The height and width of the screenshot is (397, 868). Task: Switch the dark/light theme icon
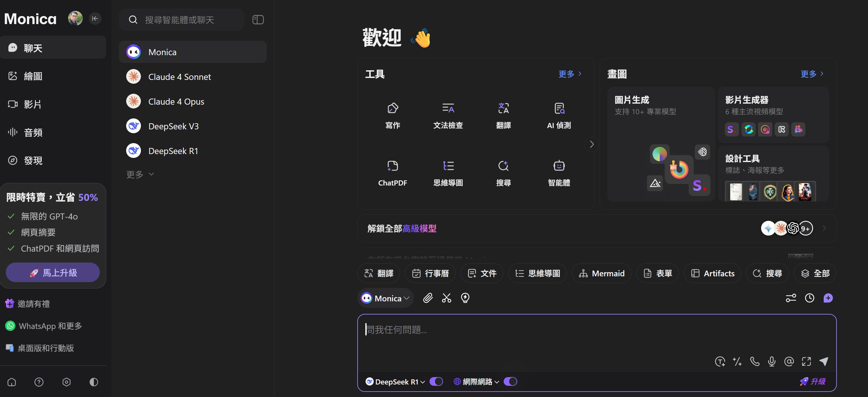[94, 382]
